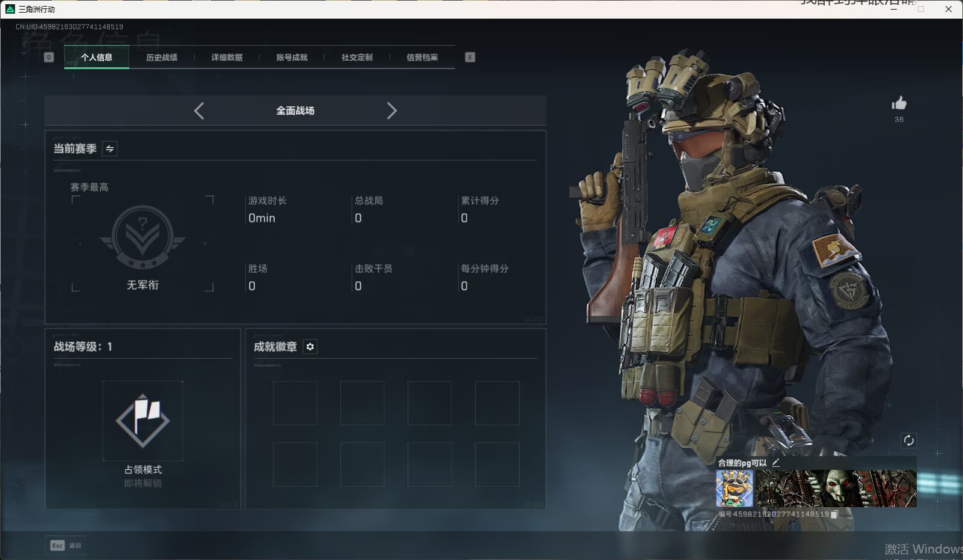Click the left arrow to switch game mode
Viewport: 963px width, 560px height.
199,111
